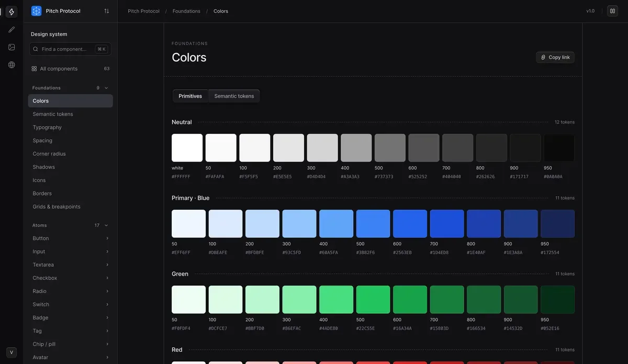Open the lightning bolt rail icon

pos(12,12)
